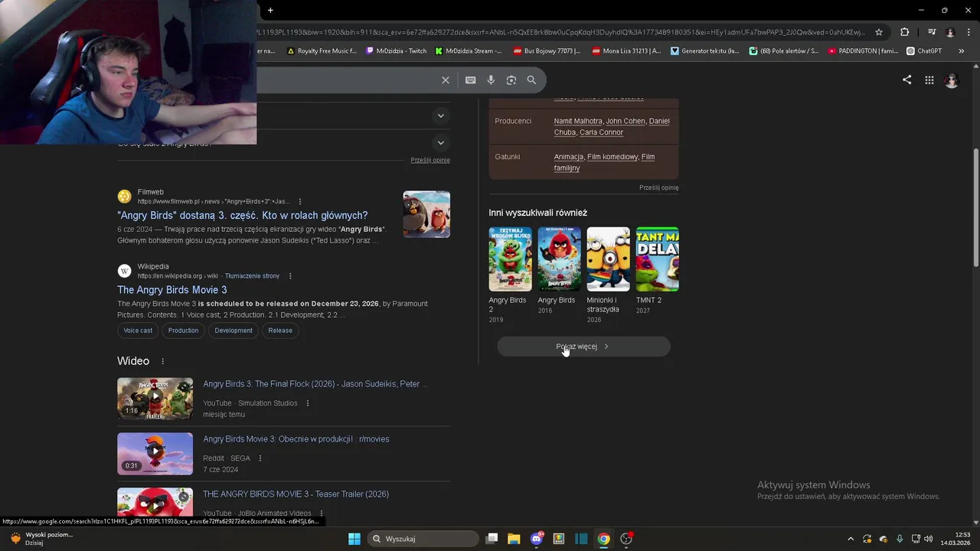This screenshot has height=551, width=980.
Task: Open the media control icon in Chrome toolbar
Action: 932,32
